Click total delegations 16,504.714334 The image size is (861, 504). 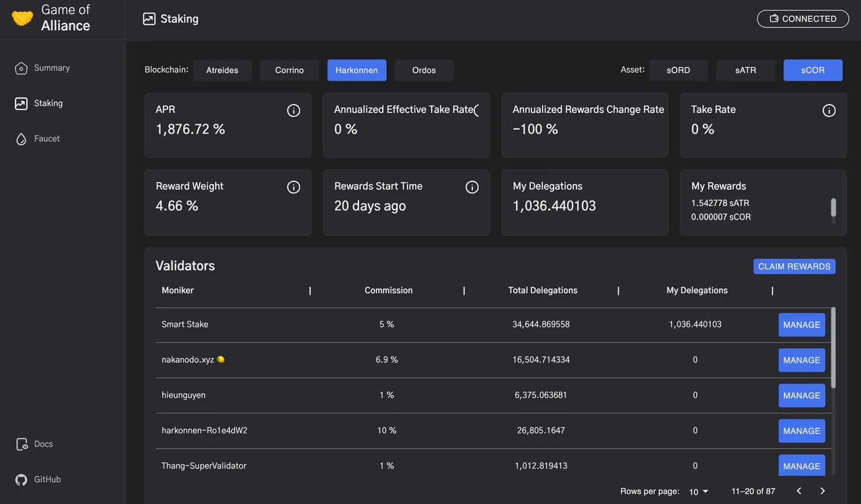tap(541, 360)
